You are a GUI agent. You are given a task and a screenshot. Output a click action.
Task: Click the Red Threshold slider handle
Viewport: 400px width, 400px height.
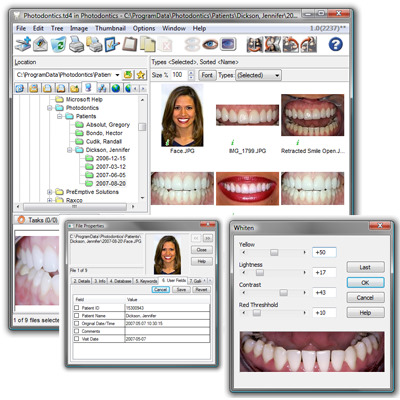point(257,313)
